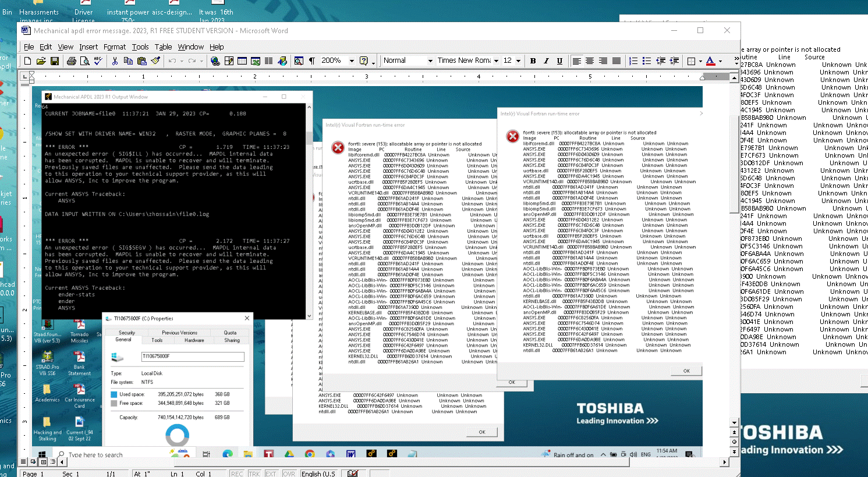Click the drive label input field
This screenshot has width=868, height=477.
point(193,356)
